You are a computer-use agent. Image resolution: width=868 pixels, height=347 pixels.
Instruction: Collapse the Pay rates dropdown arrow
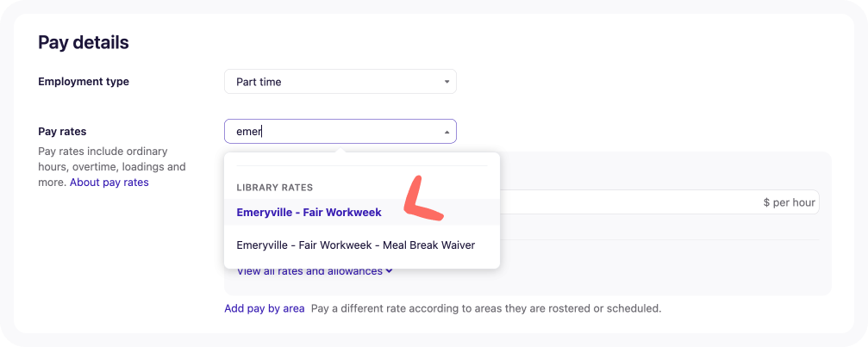[446, 132]
